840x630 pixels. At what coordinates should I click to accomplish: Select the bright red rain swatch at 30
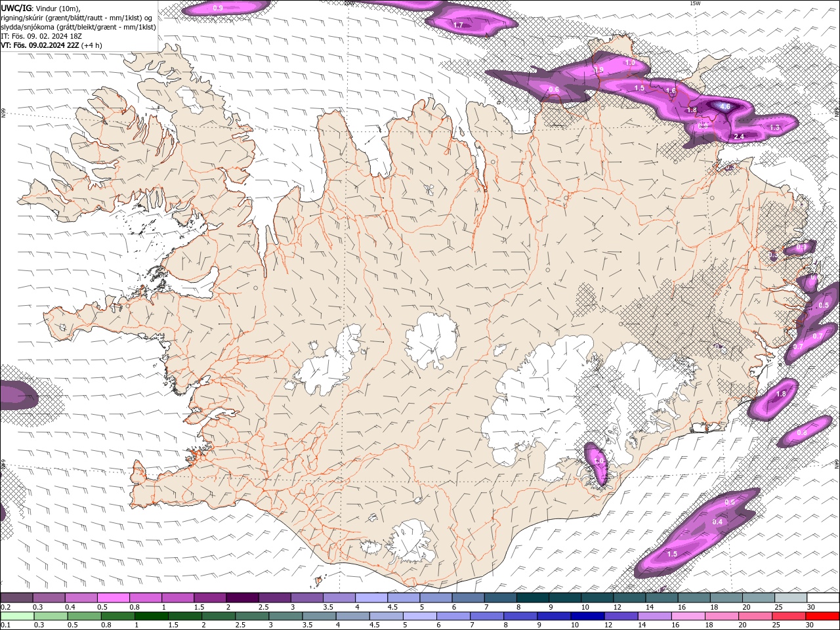[822, 616]
